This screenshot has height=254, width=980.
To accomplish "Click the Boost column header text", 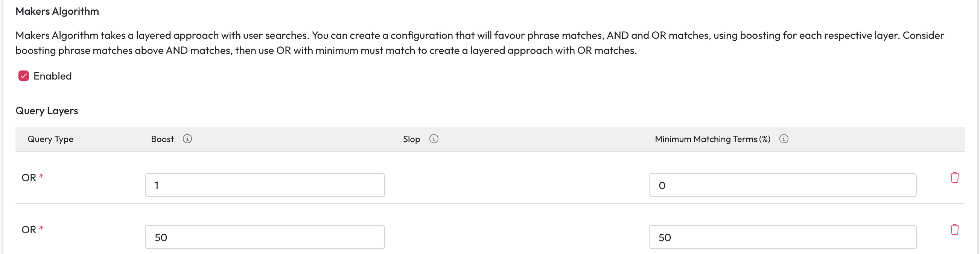I will (x=163, y=139).
